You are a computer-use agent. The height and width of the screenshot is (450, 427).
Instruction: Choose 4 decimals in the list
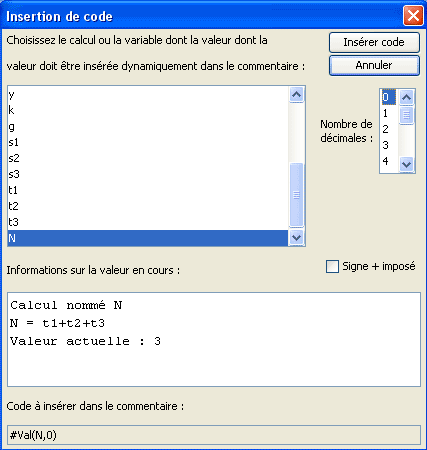pos(389,161)
